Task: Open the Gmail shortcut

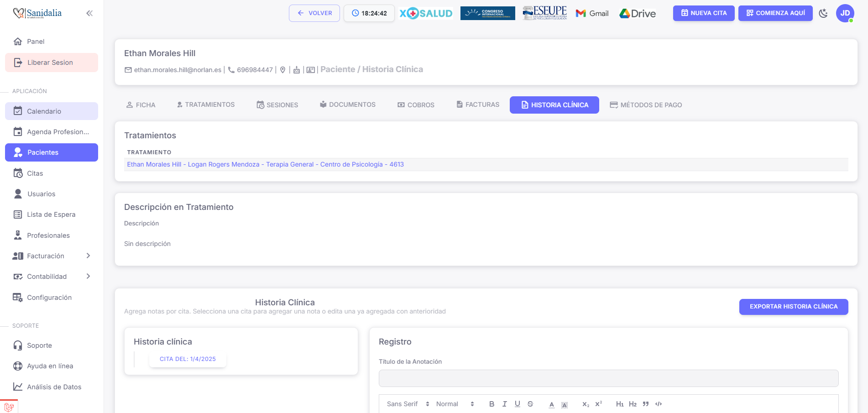Action: coord(592,13)
